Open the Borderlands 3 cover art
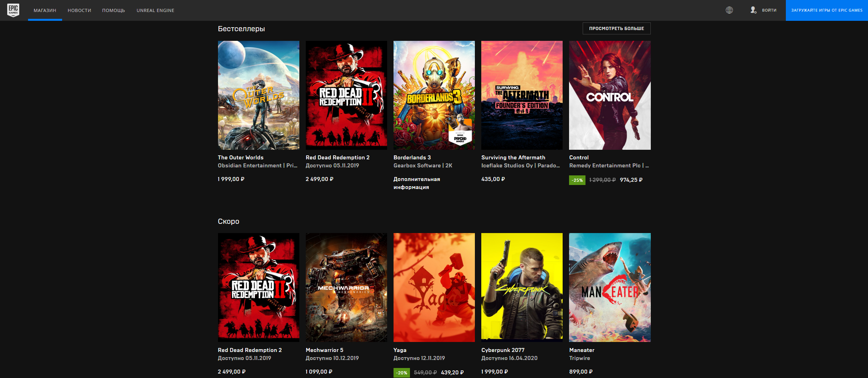This screenshot has height=378, width=868. tap(434, 95)
